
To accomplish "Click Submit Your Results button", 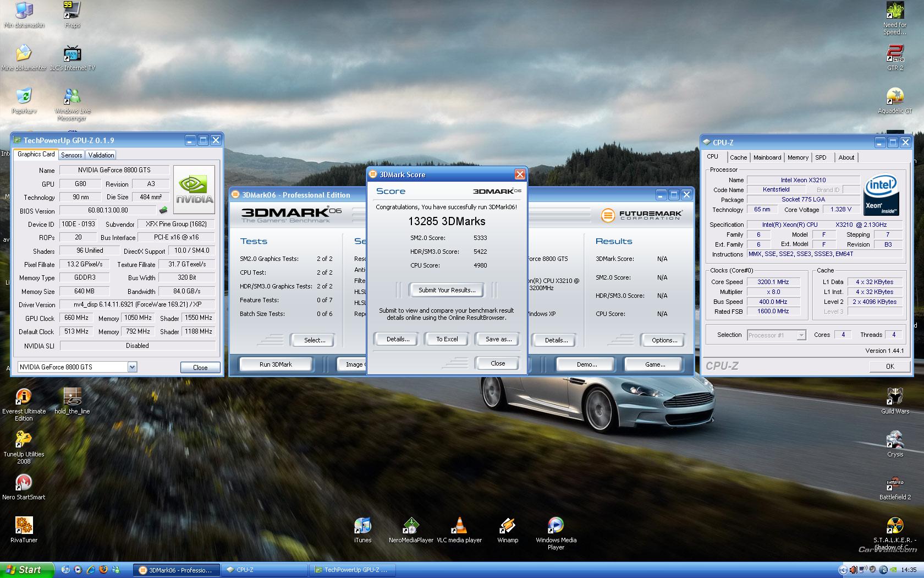I will point(447,290).
